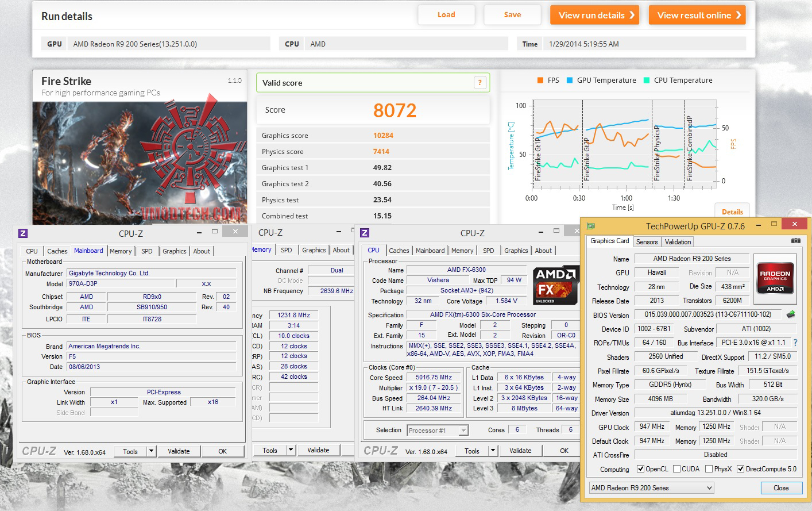Click the Graphics score value 10284
The width and height of the screenshot is (812, 511).
[383, 136]
